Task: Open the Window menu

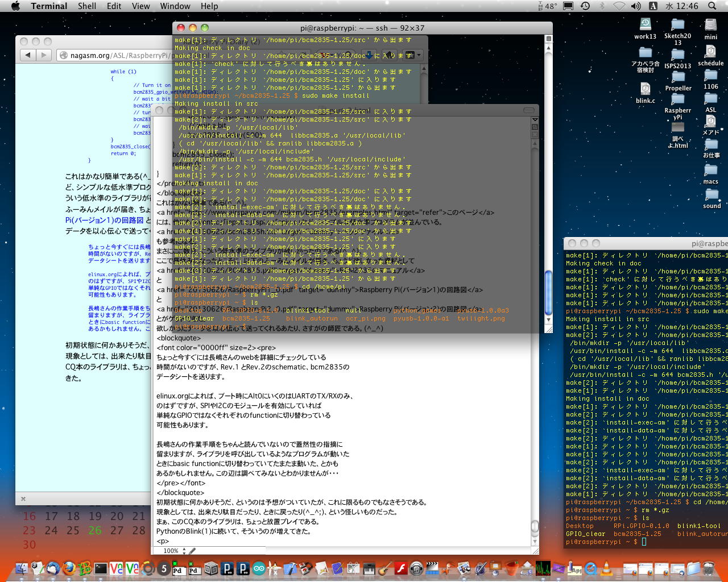Action: pos(175,6)
